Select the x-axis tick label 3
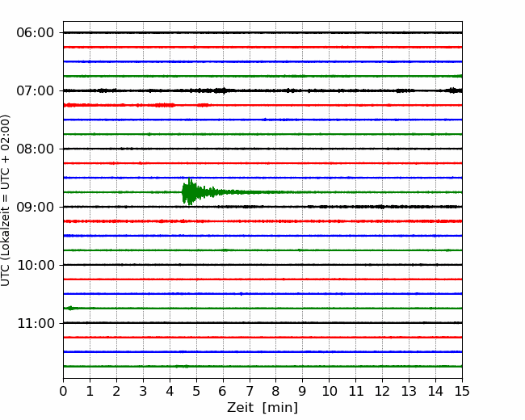Image resolution: width=525 pixels, height=420 pixels. 143,391
